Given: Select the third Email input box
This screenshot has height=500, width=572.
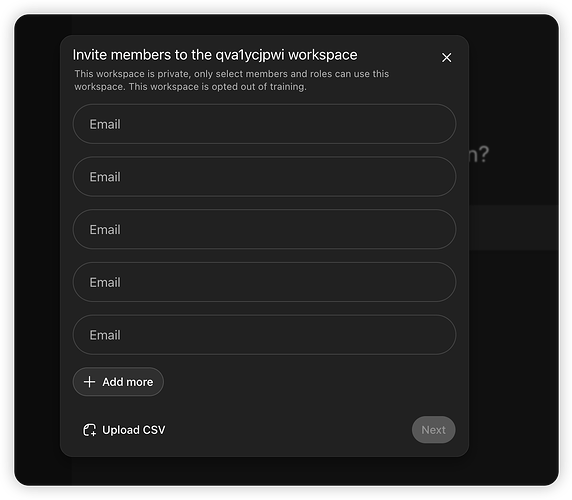Looking at the screenshot, I should (264, 229).
